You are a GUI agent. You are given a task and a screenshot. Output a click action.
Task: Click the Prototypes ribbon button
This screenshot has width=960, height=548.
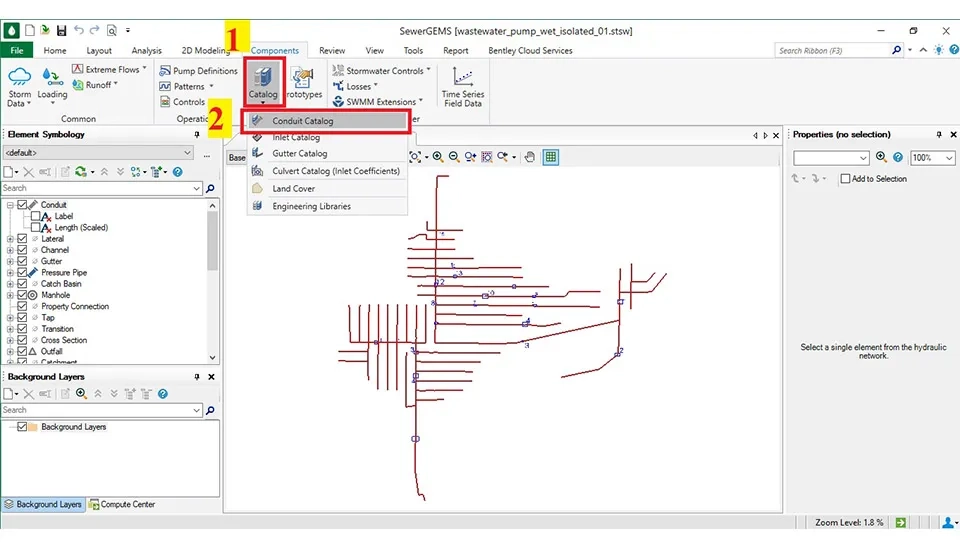coord(305,83)
